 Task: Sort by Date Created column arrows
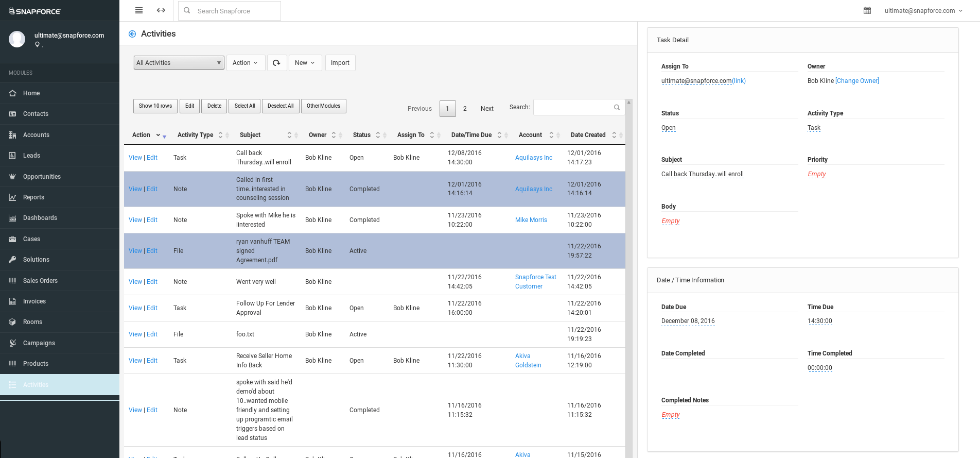(x=614, y=135)
